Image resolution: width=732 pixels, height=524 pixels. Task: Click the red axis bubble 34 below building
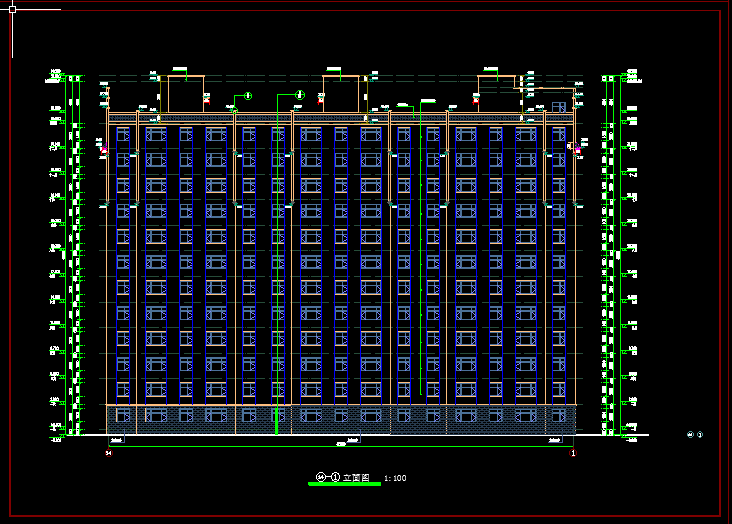pyautogui.click(x=109, y=453)
